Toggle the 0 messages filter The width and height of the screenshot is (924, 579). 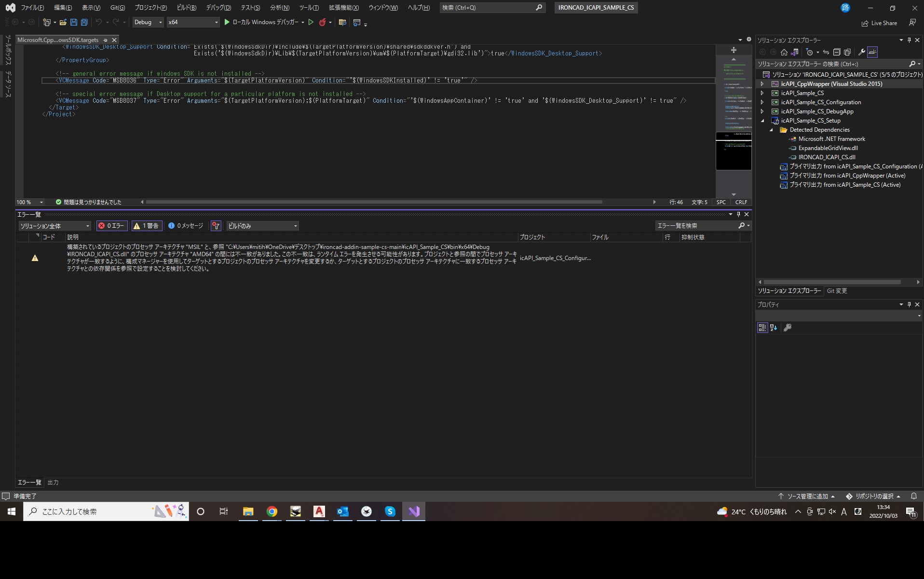click(186, 226)
